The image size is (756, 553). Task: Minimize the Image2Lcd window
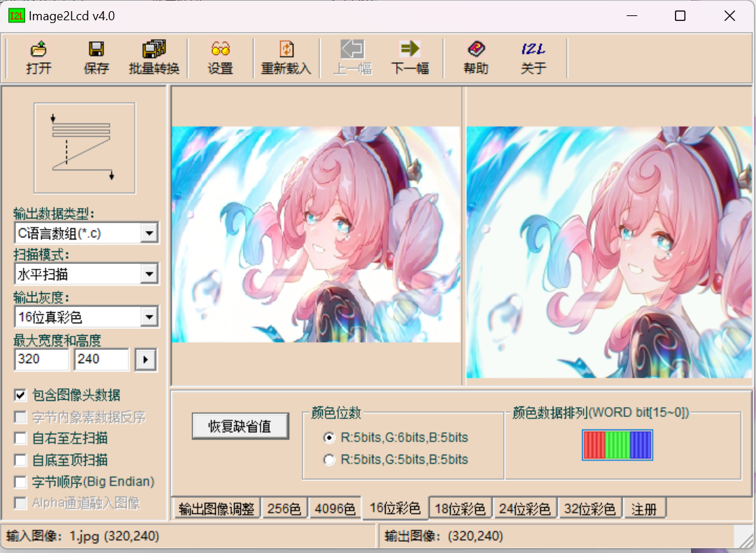pos(632,16)
